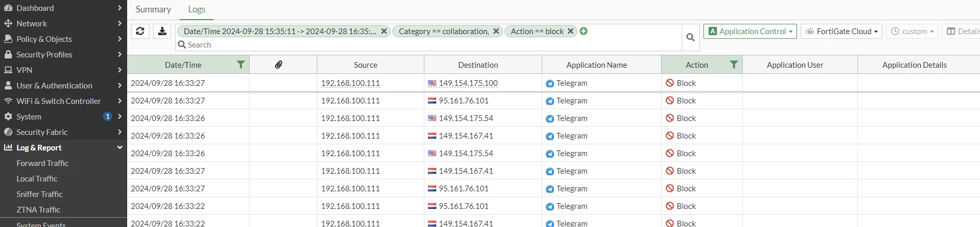Image resolution: width=980 pixels, height=227 pixels.
Task: Sort by the Source column header
Action: 365,65
